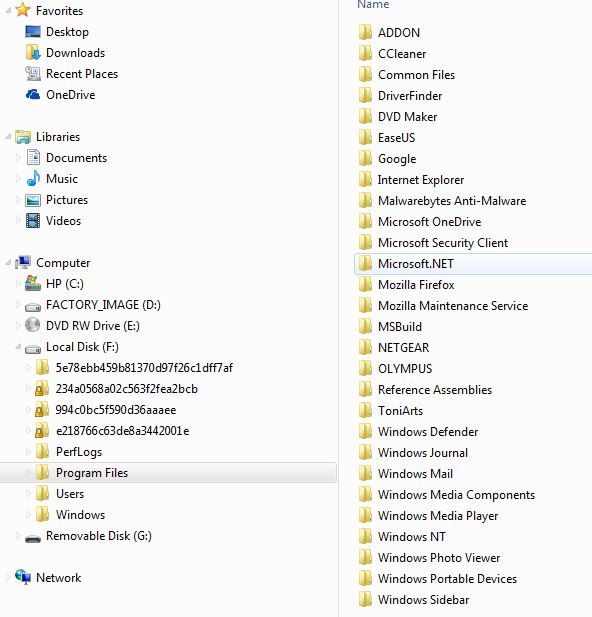Select the Recent Places icon
The height and width of the screenshot is (617, 592).
pyautogui.click(x=33, y=74)
